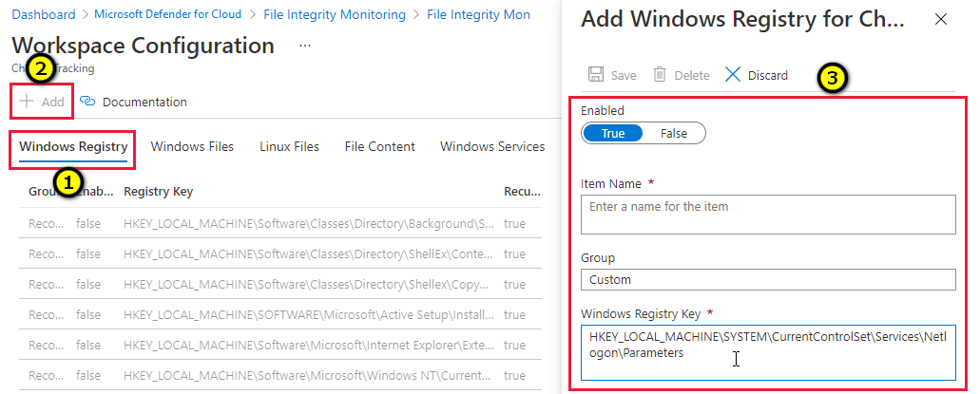Set Enabled toggle to True
Screen dimensions: 980x394
(x=613, y=133)
